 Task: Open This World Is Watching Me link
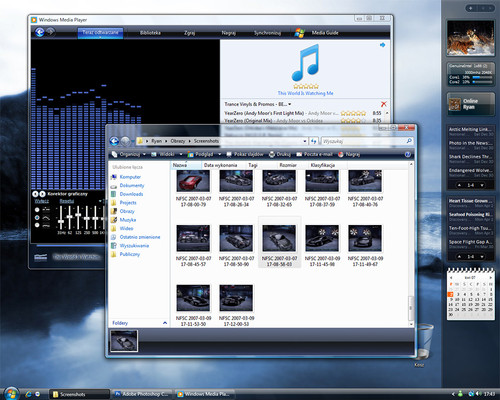coord(305,93)
